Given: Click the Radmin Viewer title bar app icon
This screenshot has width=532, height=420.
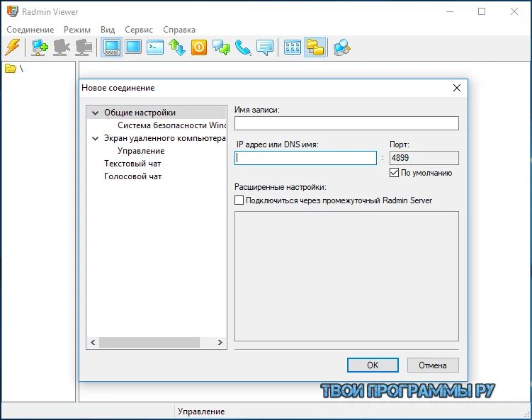Looking at the screenshot, I should tap(13, 11).
